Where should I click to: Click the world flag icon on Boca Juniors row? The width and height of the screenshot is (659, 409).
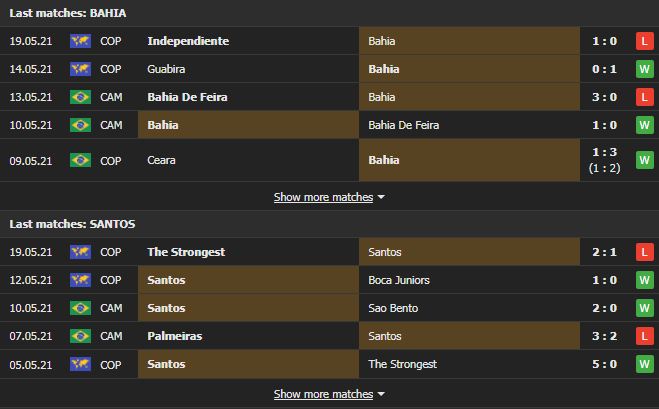pos(80,280)
